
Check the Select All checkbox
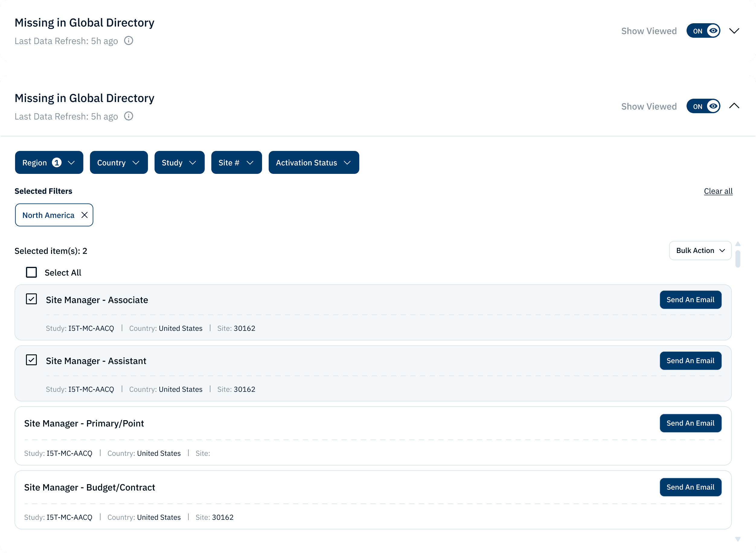click(x=31, y=272)
